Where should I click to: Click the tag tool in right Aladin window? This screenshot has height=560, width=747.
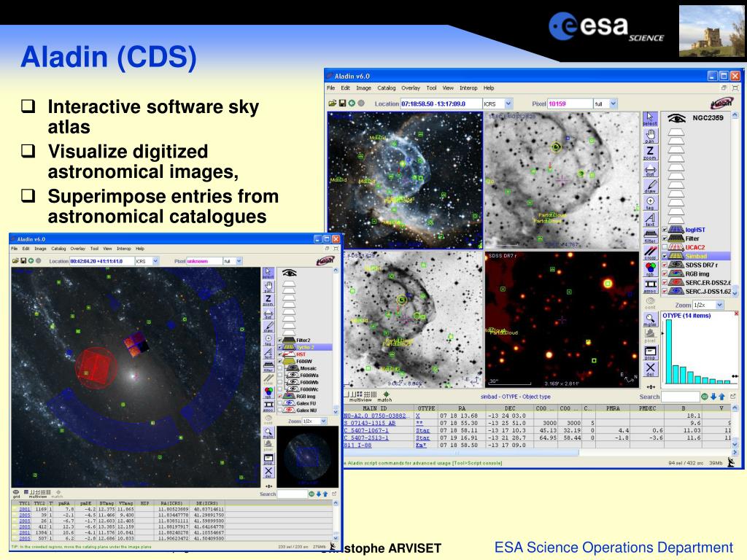coord(650,203)
